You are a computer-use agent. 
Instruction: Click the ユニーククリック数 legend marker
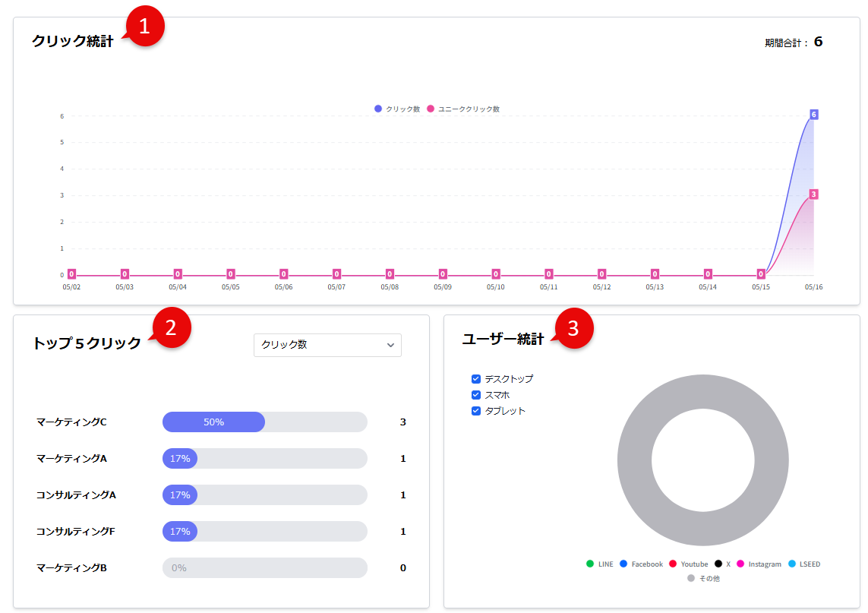pos(431,109)
